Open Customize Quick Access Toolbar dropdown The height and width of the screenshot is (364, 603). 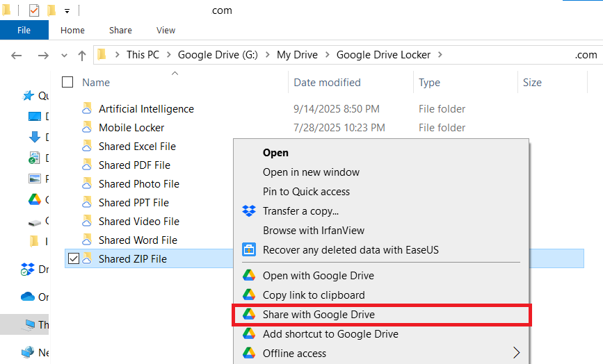click(x=67, y=11)
